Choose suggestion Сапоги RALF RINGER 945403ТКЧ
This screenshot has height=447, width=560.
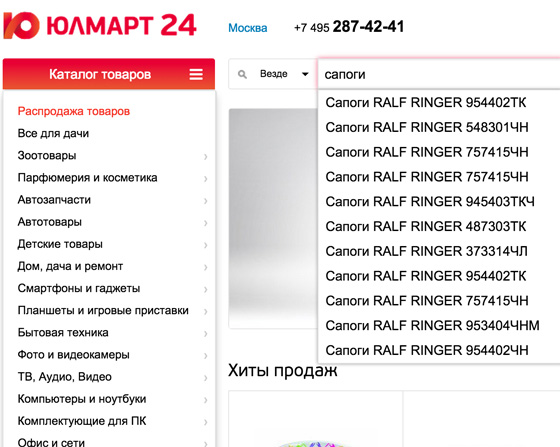pyautogui.click(x=430, y=202)
